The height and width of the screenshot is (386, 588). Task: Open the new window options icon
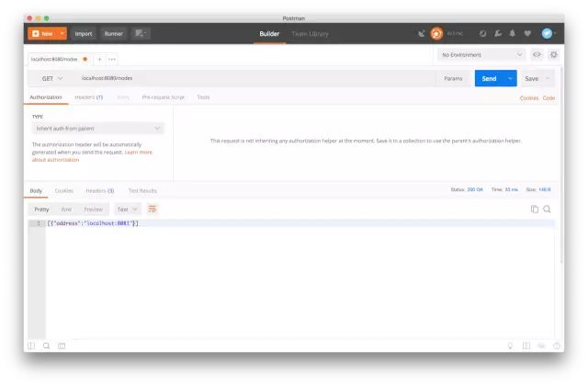141,34
